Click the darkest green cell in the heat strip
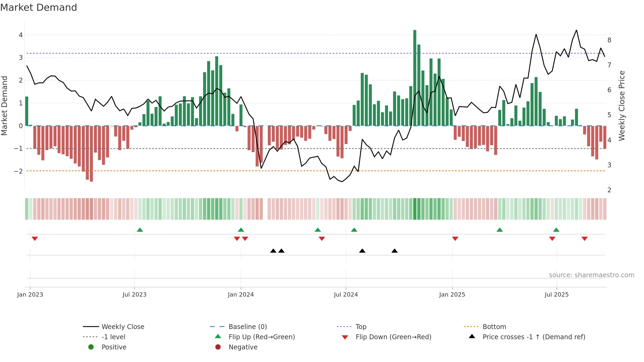 (x=415, y=209)
